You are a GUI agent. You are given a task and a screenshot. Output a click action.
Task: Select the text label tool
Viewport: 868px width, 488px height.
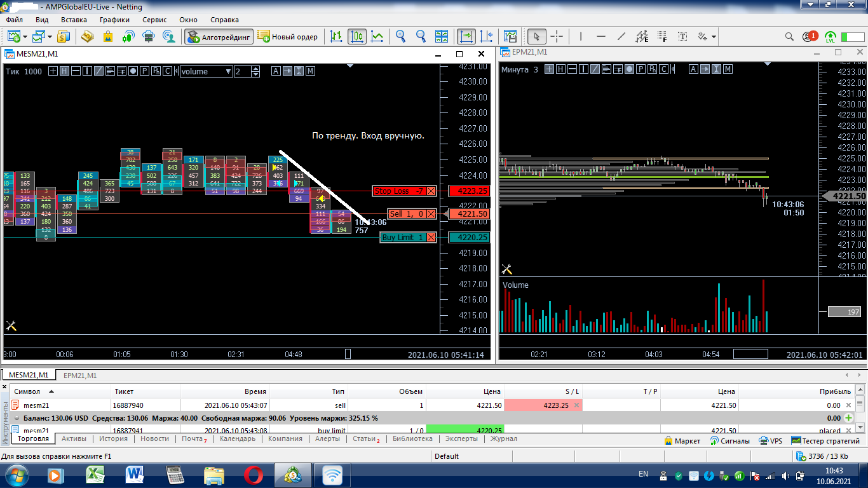click(682, 36)
